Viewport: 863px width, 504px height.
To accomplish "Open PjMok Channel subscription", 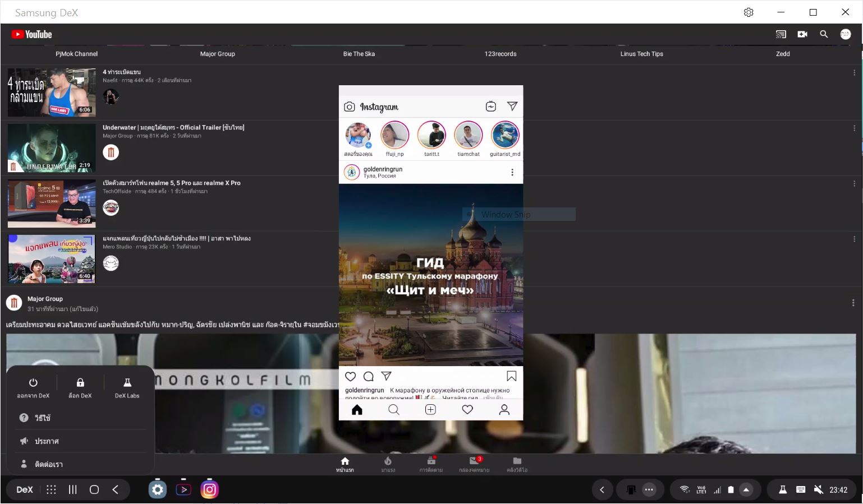I will point(76,54).
